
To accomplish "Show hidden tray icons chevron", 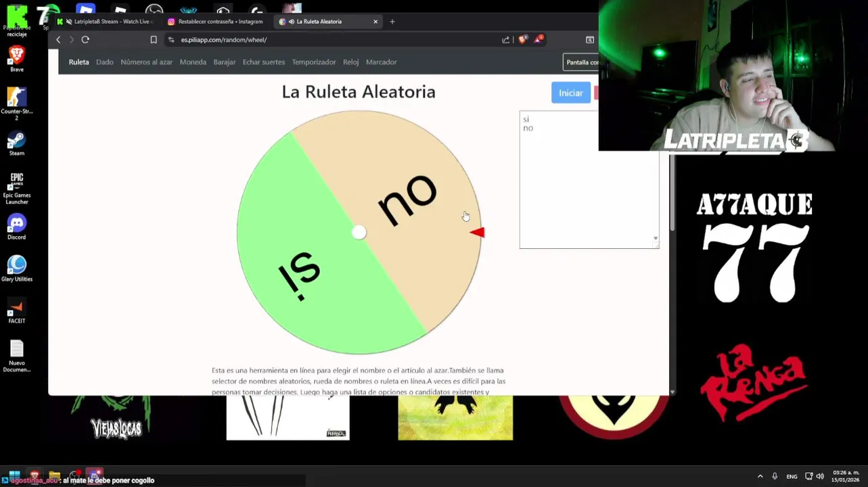I will click(x=760, y=476).
